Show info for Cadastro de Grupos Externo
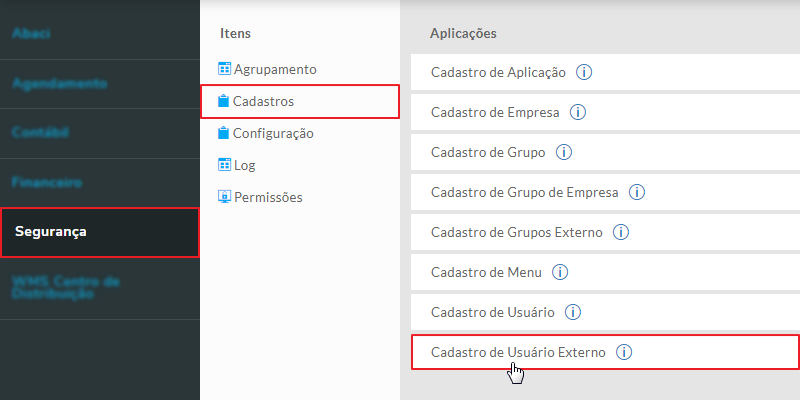This screenshot has height=400, width=800. coord(620,232)
